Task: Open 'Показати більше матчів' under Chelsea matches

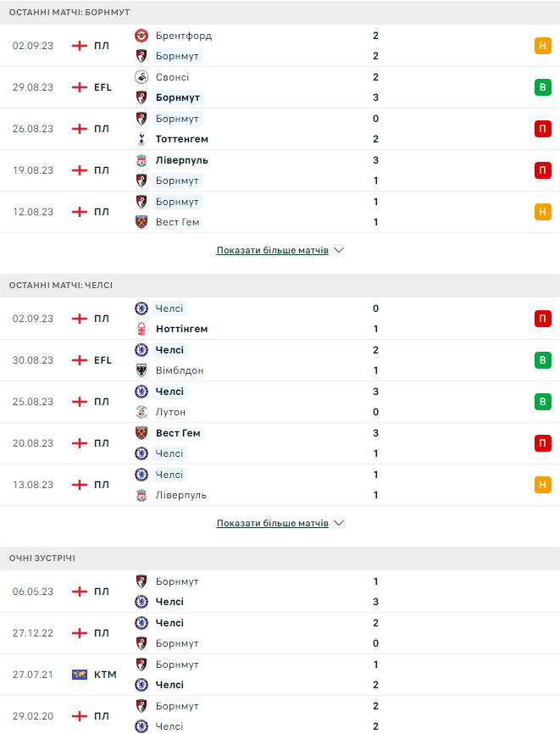Action: (x=272, y=524)
